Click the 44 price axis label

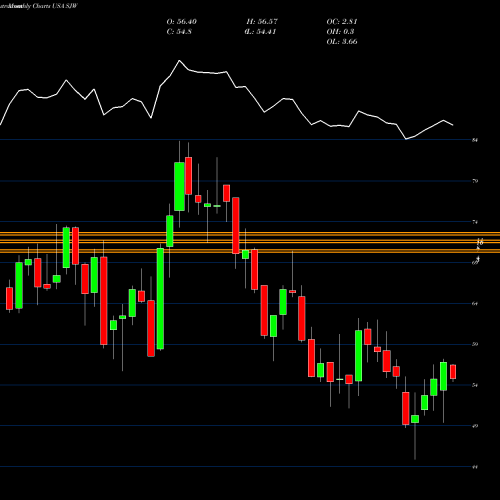tap(475, 467)
